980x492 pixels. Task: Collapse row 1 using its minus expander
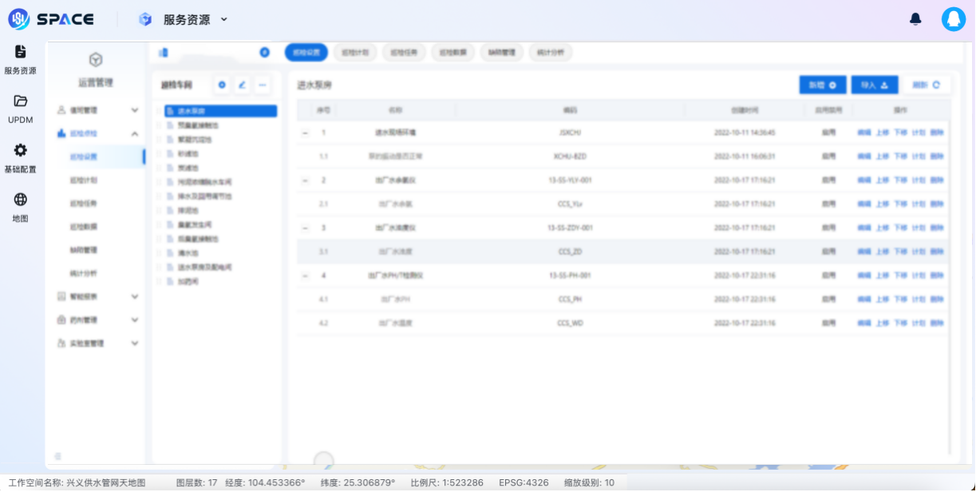point(304,133)
